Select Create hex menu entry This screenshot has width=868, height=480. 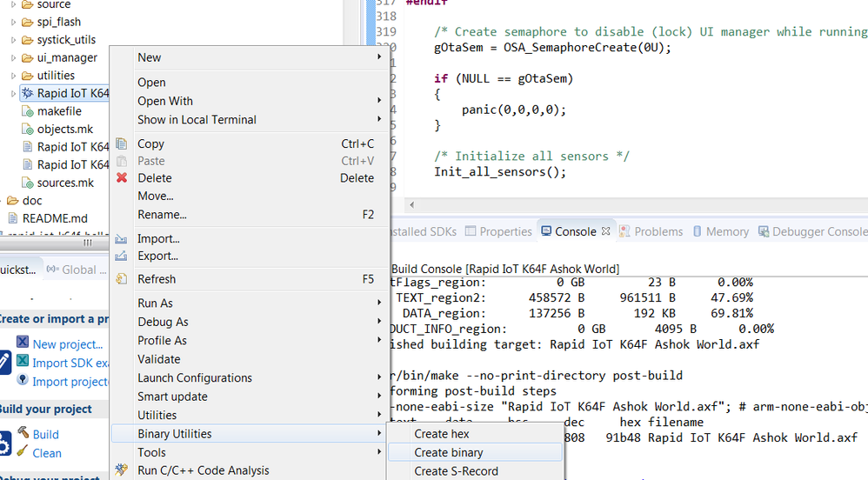[442, 433]
